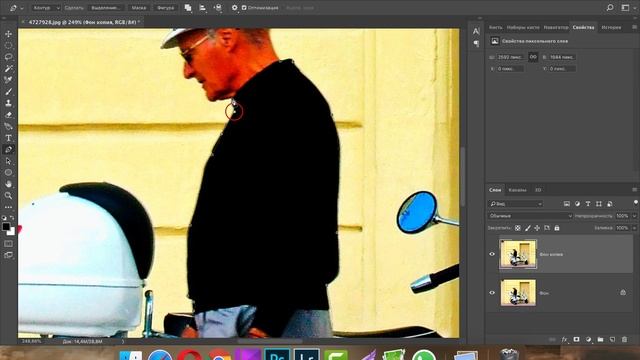Delete the selected layer

(x=624, y=340)
